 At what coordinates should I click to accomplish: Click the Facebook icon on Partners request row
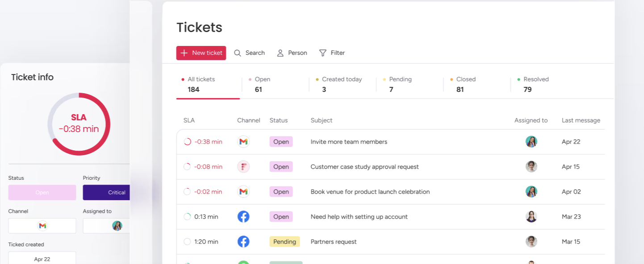[243, 242]
